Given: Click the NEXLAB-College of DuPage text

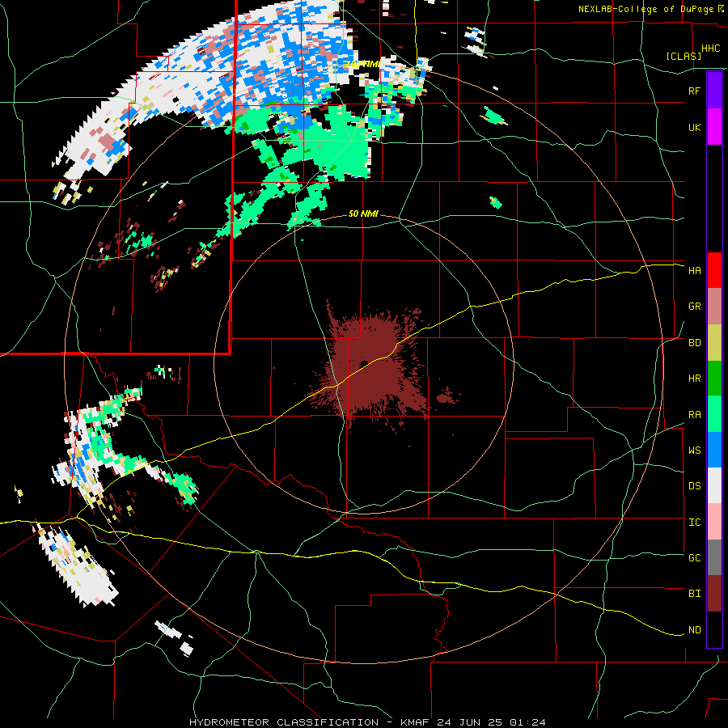Looking at the screenshot, I should tap(645, 9).
